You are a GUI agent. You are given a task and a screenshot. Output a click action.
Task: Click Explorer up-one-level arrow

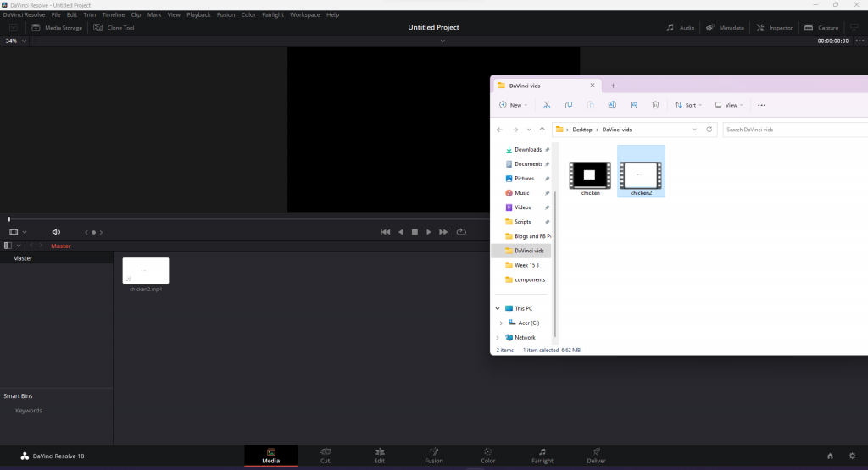pyautogui.click(x=542, y=130)
